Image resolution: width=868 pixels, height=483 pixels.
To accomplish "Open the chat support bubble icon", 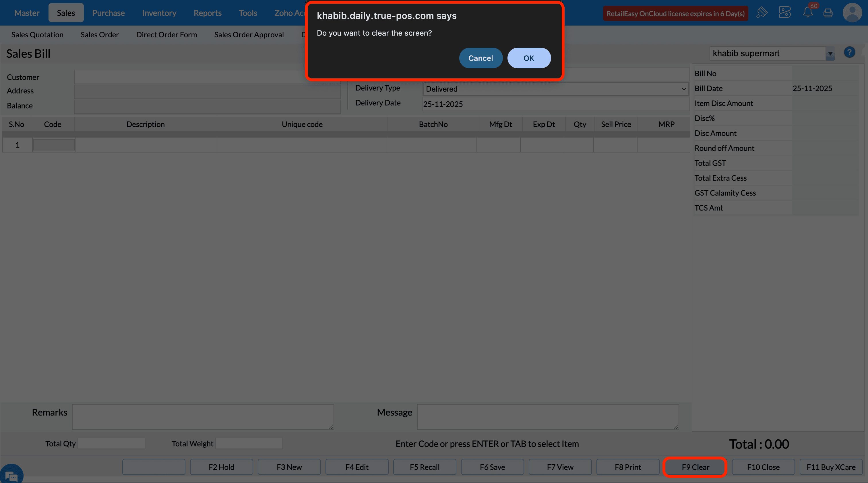I will point(11,475).
